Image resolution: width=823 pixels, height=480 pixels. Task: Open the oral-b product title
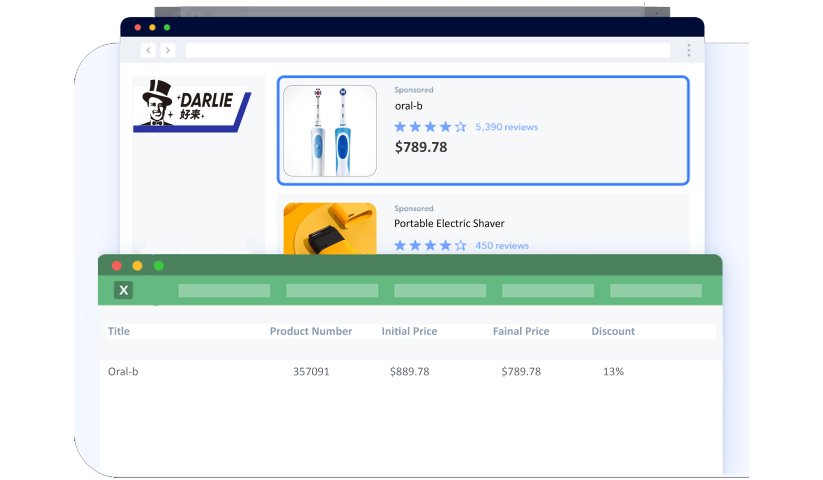tap(408, 106)
